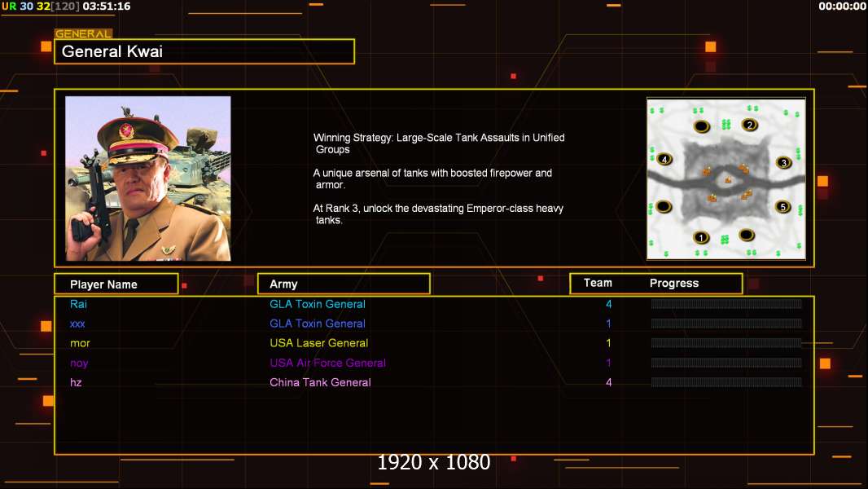The height and width of the screenshot is (489, 868).
Task: Click xxx's GLA Toxin General army
Action: point(318,324)
